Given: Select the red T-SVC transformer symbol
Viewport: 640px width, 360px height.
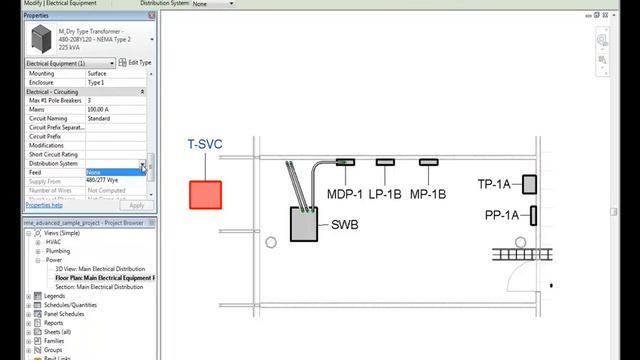Looking at the screenshot, I should [x=205, y=195].
